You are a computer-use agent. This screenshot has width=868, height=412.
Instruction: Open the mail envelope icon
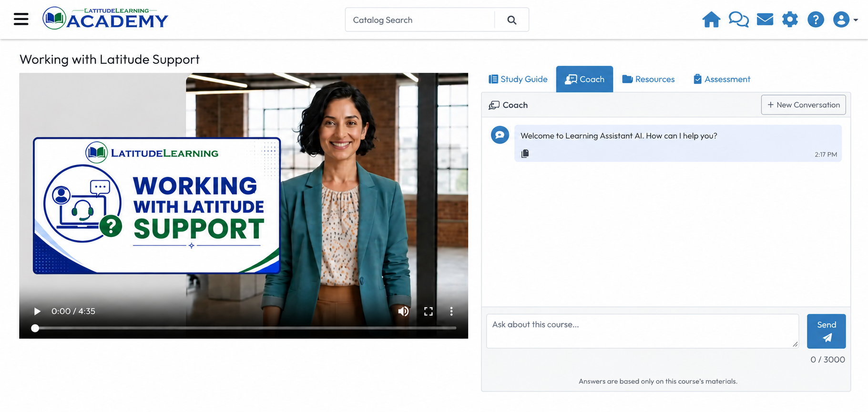point(765,20)
